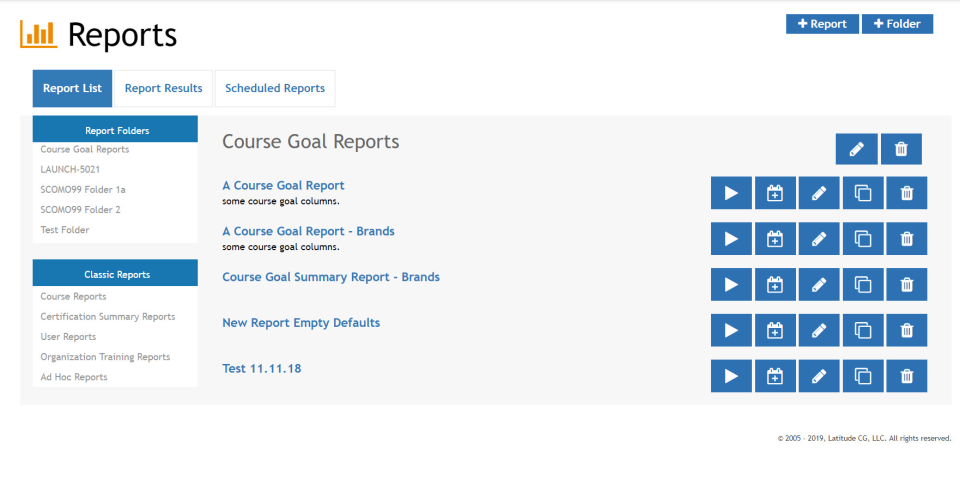
Task: Open Certification Summary Reports
Action: point(108,317)
